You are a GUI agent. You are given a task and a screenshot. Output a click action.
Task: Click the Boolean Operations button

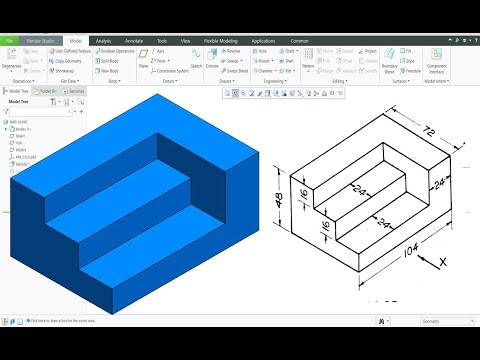[x=114, y=51]
